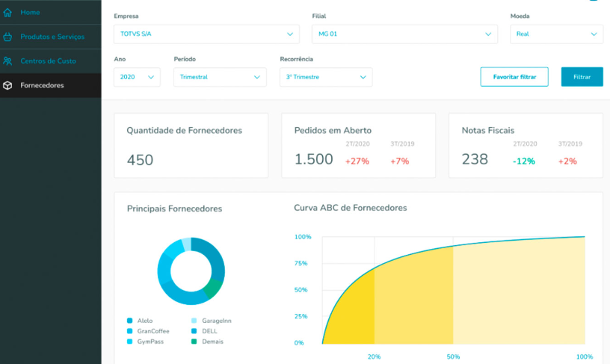Open the Empresa dropdown showing TOTVS S/A
Screen dimensions: 610x364
[209, 34]
